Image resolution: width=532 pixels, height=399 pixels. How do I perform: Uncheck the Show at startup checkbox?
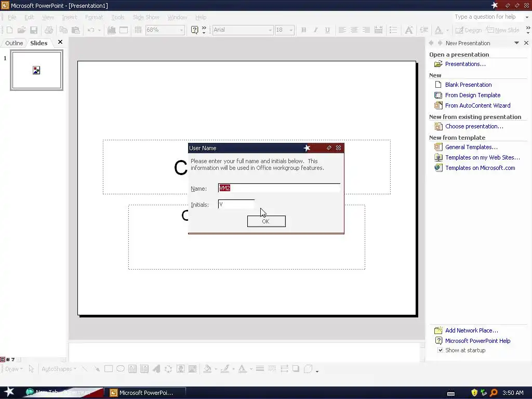pos(440,350)
